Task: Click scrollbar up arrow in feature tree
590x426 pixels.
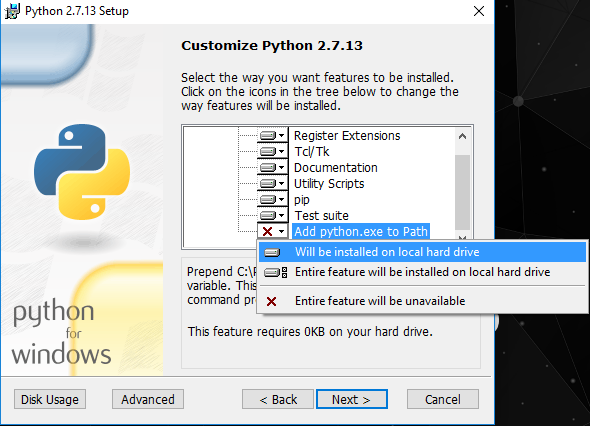Action: click(x=462, y=136)
